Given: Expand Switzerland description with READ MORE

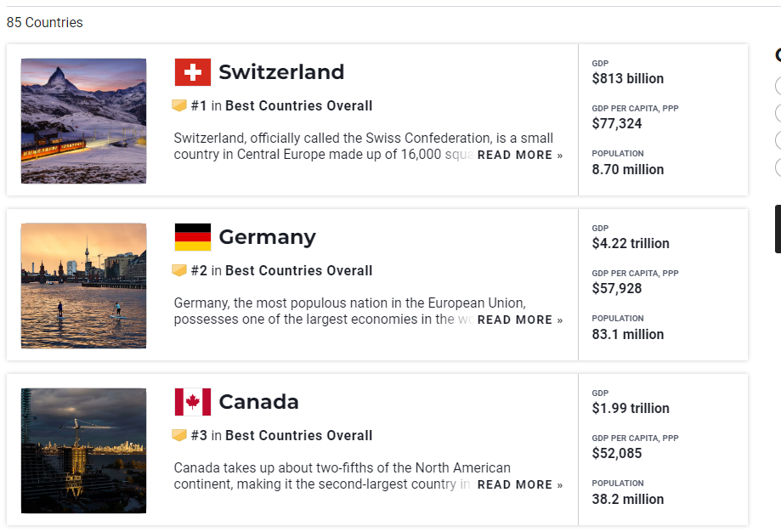Looking at the screenshot, I should click(519, 156).
